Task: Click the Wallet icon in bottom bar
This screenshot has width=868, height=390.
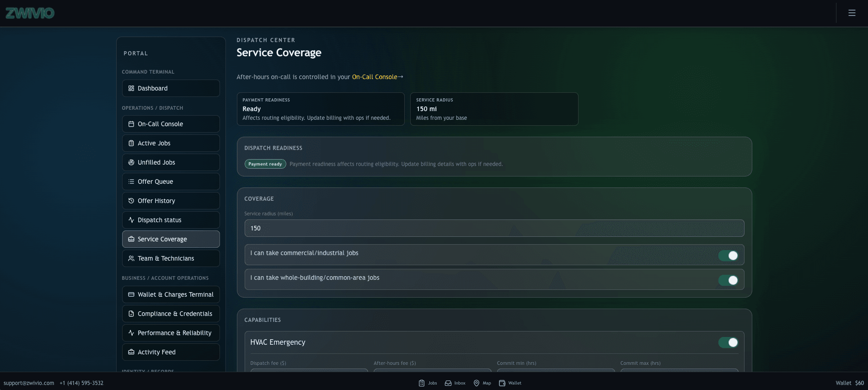Action: pos(502,383)
